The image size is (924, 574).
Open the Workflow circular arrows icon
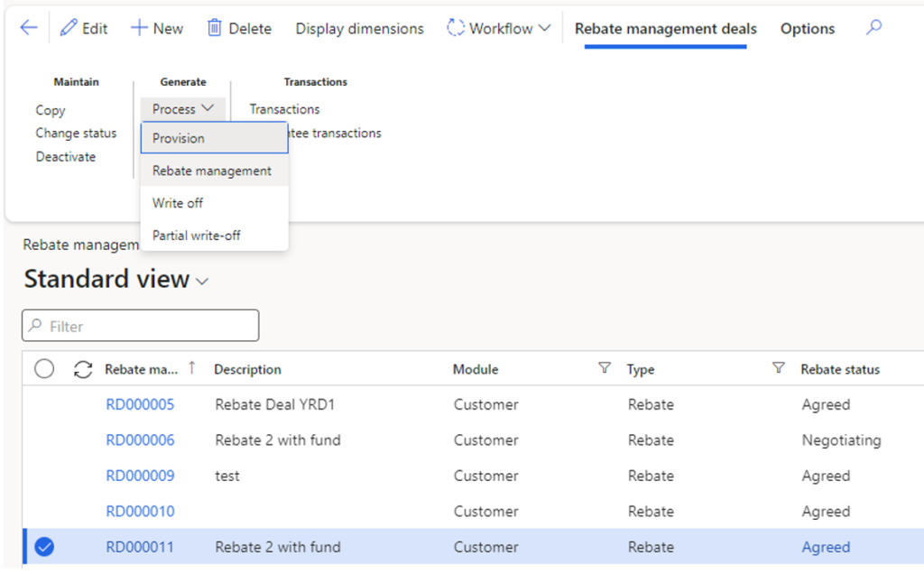[x=456, y=28]
